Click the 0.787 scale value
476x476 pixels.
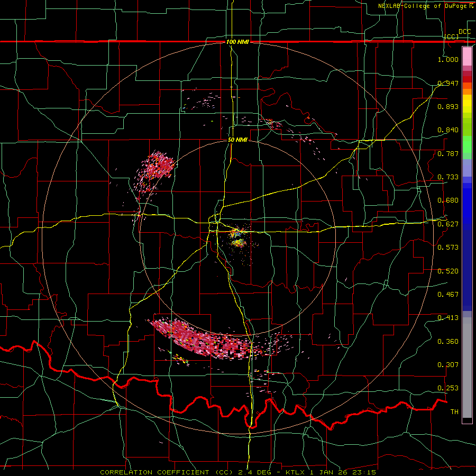[448, 153]
